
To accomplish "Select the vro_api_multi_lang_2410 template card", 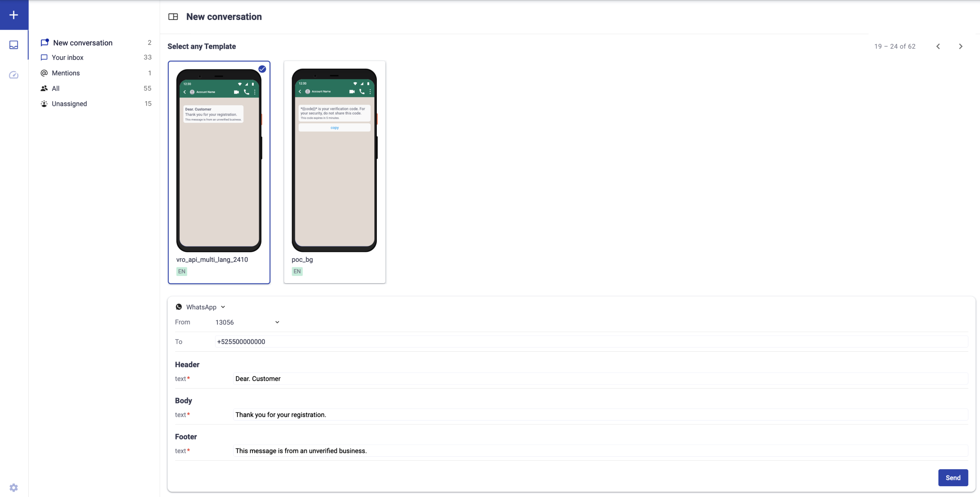I will [219, 171].
